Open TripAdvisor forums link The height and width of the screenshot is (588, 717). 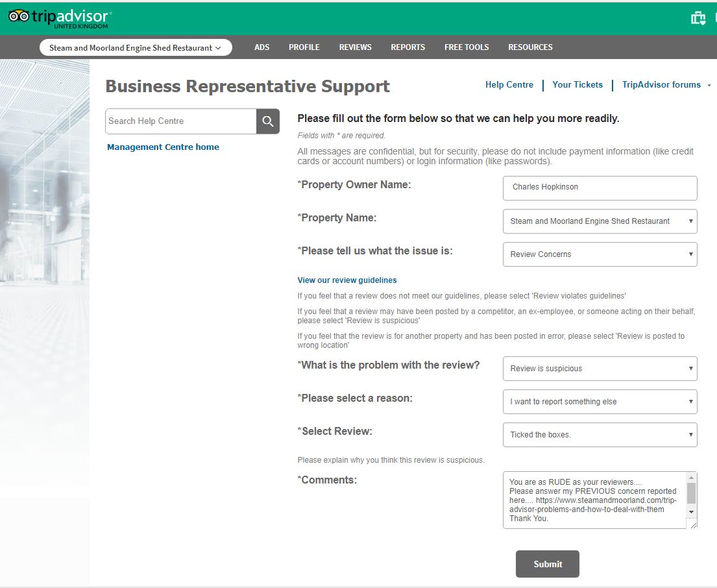[661, 84]
